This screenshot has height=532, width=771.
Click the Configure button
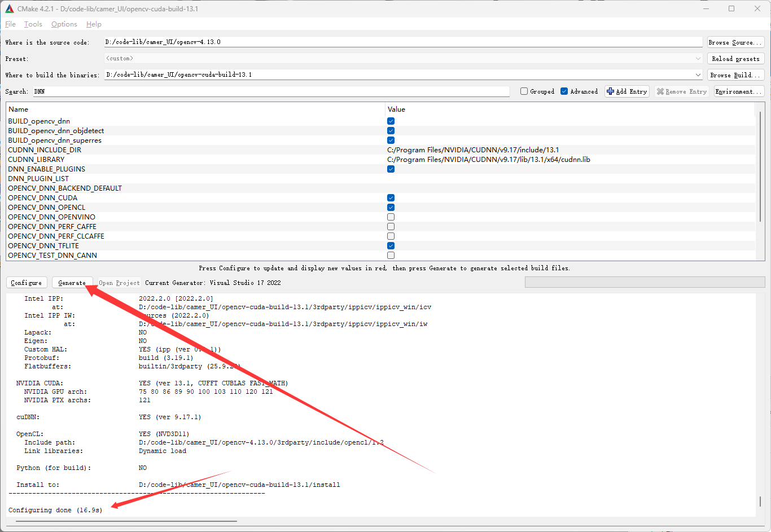point(27,283)
